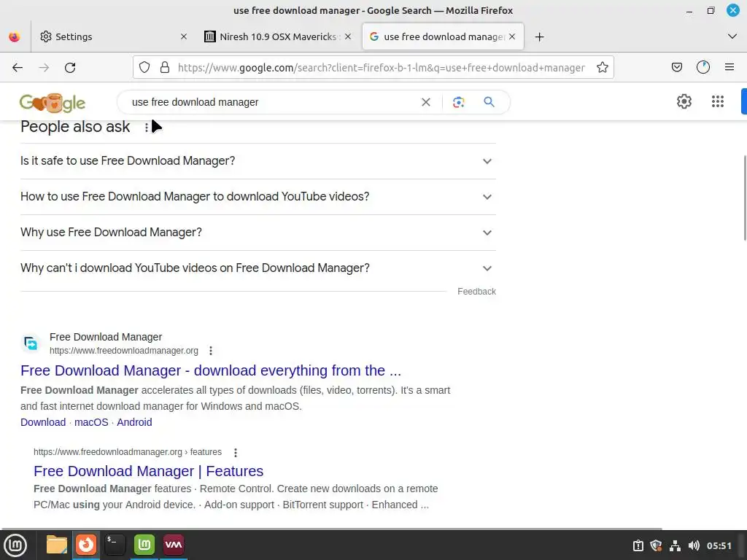Close the Niresh 10.9 OSX Mavericks tab
The width and height of the screenshot is (747, 560).
coord(348,36)
